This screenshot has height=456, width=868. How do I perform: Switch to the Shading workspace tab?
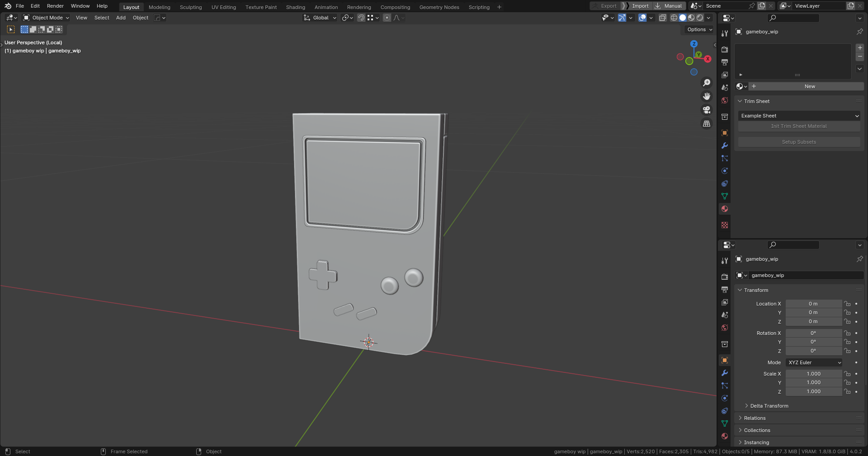[295, 7]
